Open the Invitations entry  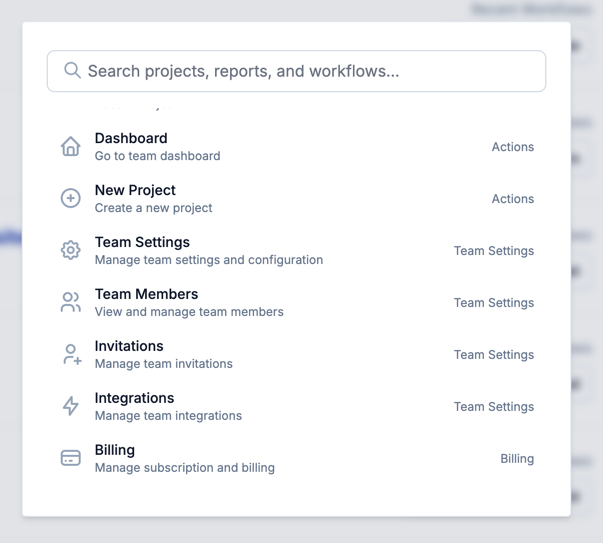point(129,347)
